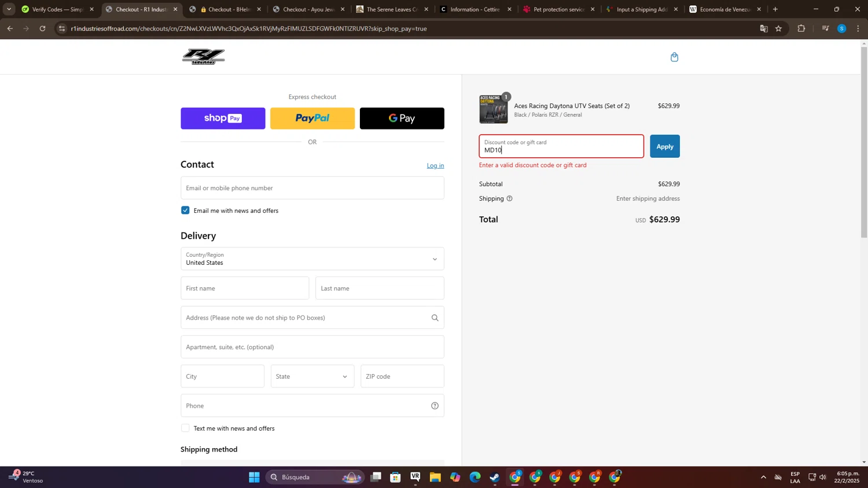Click the R1 Industries logo
Viewport: 868px width, 488px height.
click(203, 57)
